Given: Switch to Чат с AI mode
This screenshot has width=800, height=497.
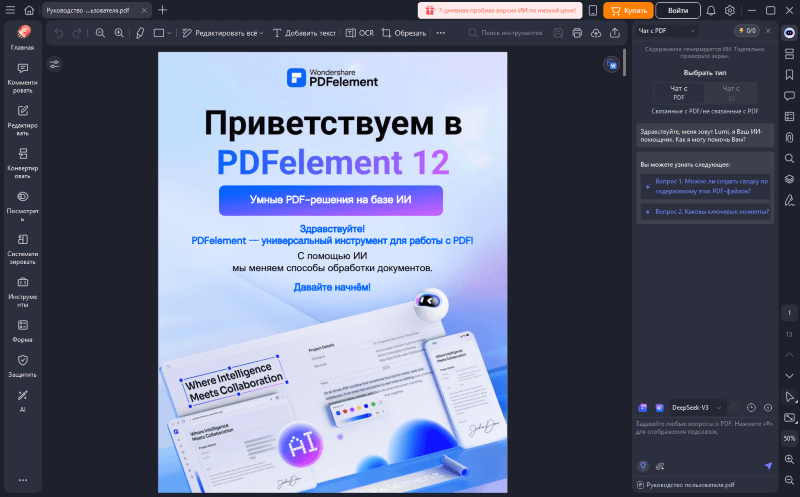Looking at the screenshot, I should 731,93.
